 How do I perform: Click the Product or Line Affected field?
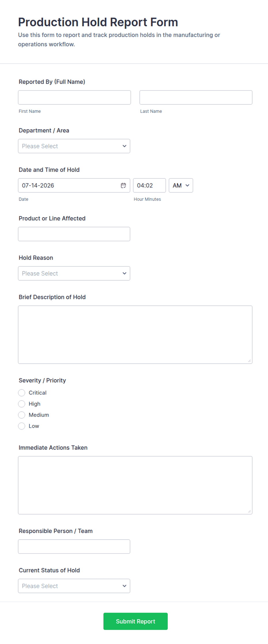click(x=74, y=234)
